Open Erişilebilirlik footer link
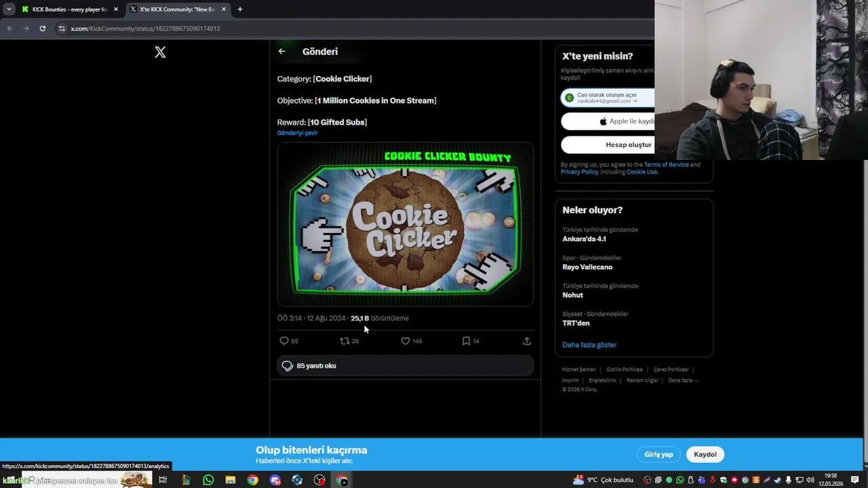The height and width of the screenshot is (488, 868). (x=603, y=380)
